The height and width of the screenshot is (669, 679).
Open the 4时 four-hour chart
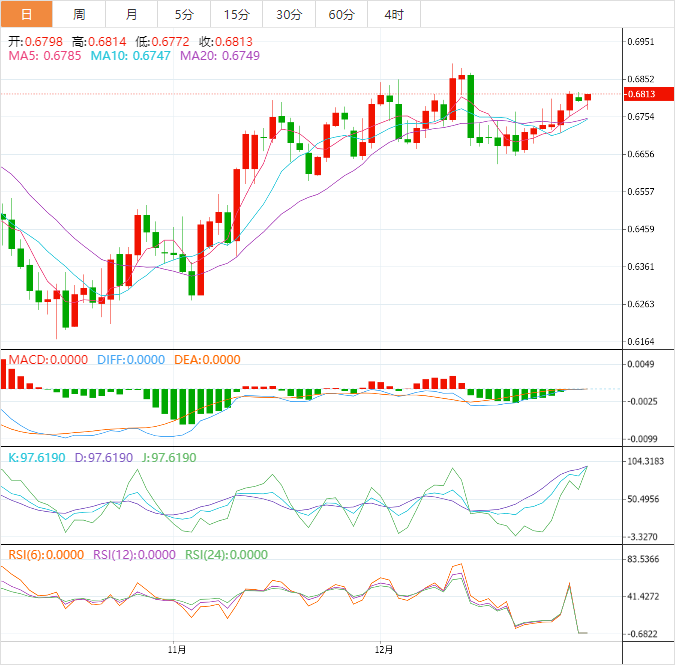coord(393,14)
